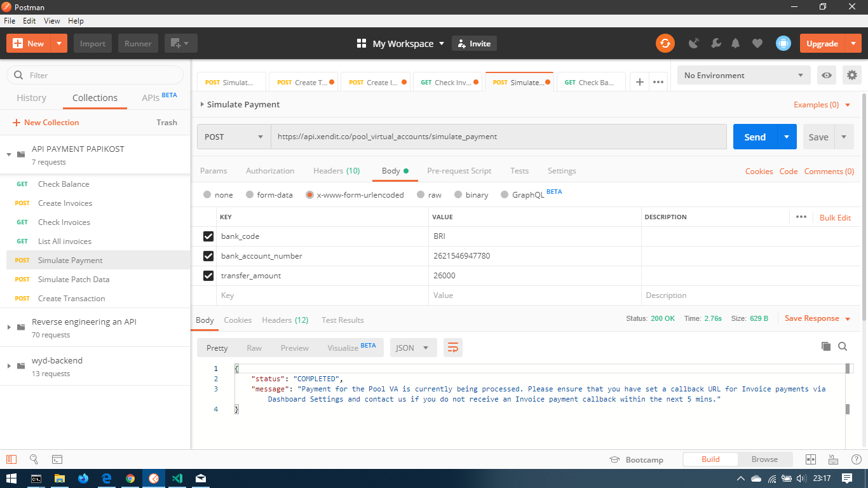Copy response with the copy icon

coord(826,346)
